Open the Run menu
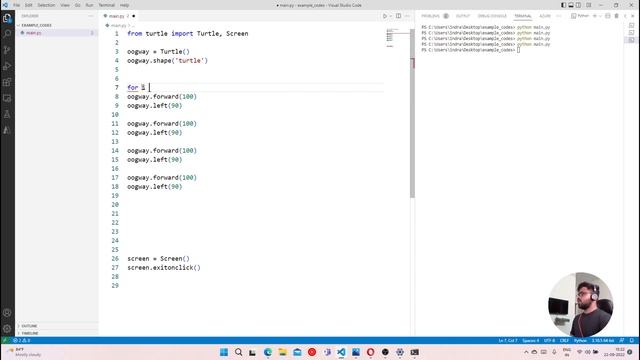Image resolution: width=640 pixels, height=360 pixels. (89, 5)
